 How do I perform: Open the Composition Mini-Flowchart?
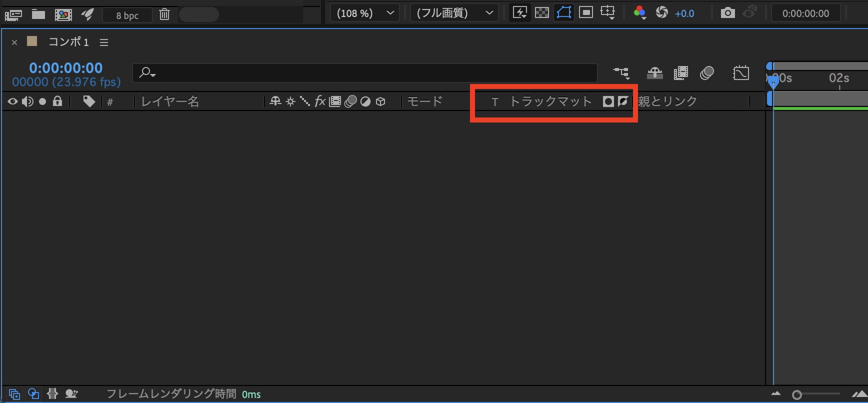click(621, 73)
